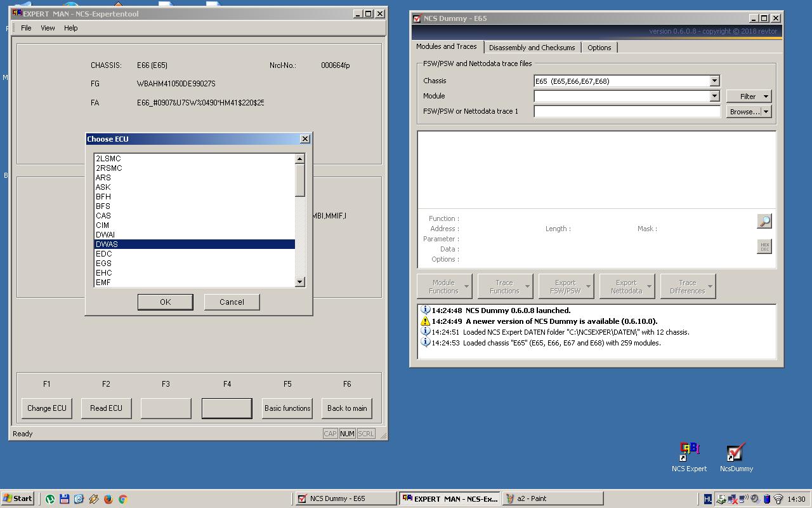This screenshot has width=812, height=508.
Task: Click the ECU list scroll up arrow
Action: [300, 159]
